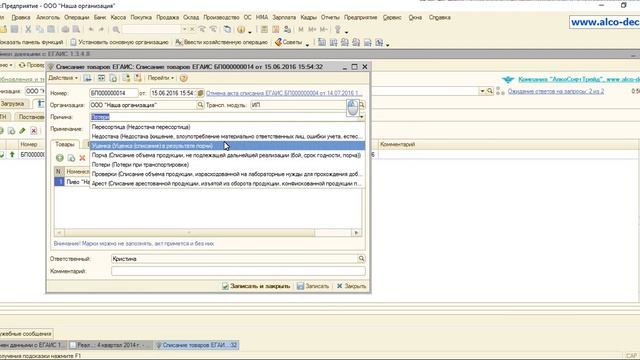640x360 pixels.
Task: Expand main toolbar search field dropdown arrow
Action: click(184, 29)
